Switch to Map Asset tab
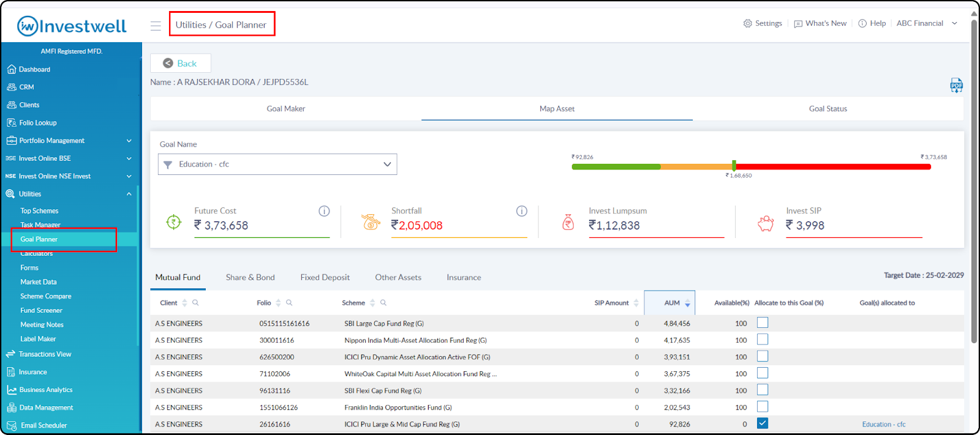This screenshot has width=980, height=435. point(557,109)
